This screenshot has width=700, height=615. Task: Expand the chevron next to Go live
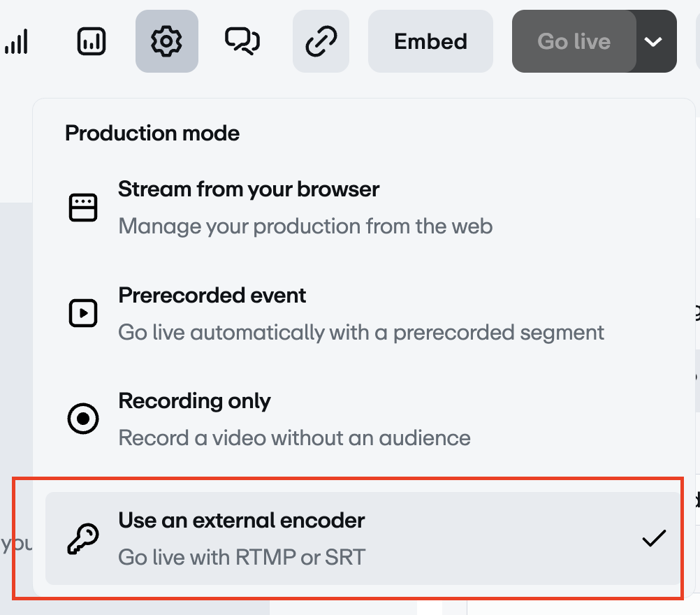tap(654, 42)
